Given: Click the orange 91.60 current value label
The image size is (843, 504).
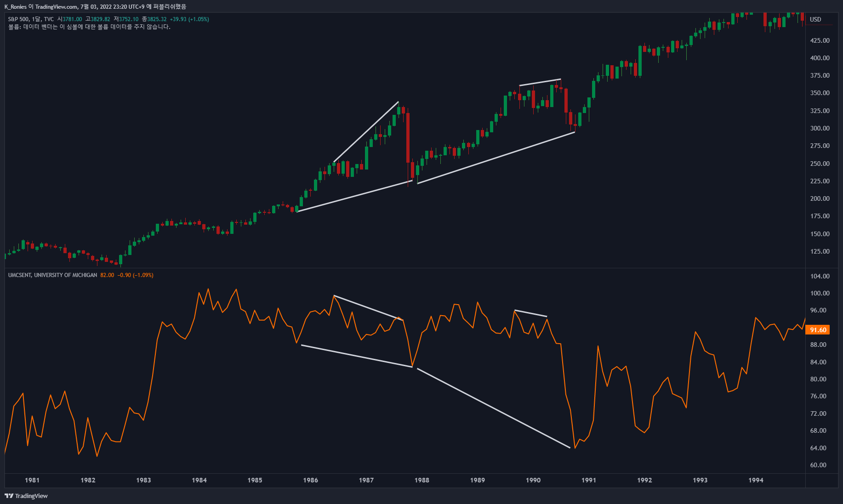Looking at the screenshot, I should 818,330.
